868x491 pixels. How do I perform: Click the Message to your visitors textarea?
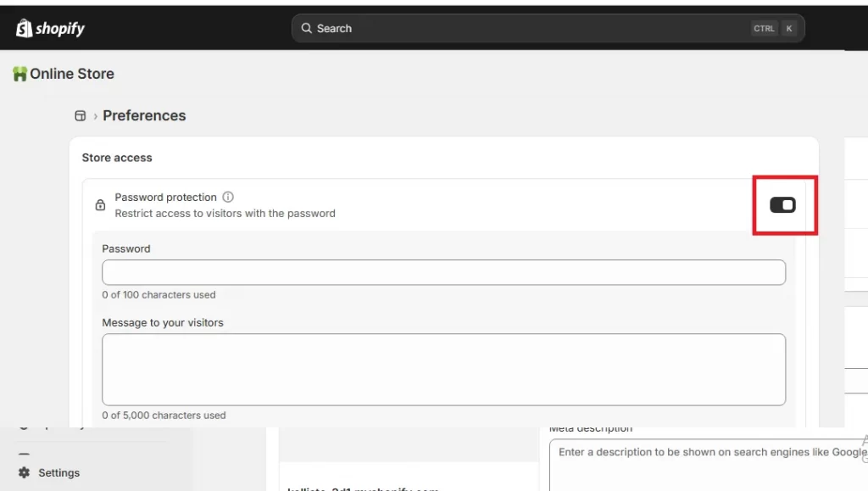click(442, 369)
